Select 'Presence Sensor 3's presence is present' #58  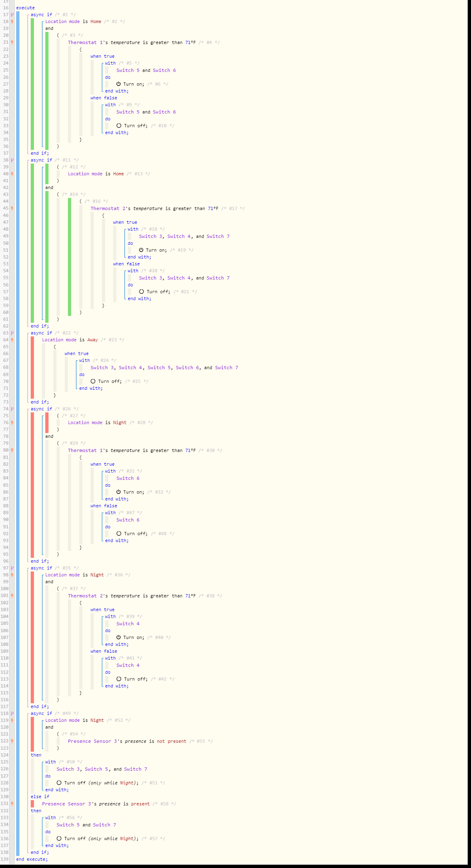(x=96, y=804)
